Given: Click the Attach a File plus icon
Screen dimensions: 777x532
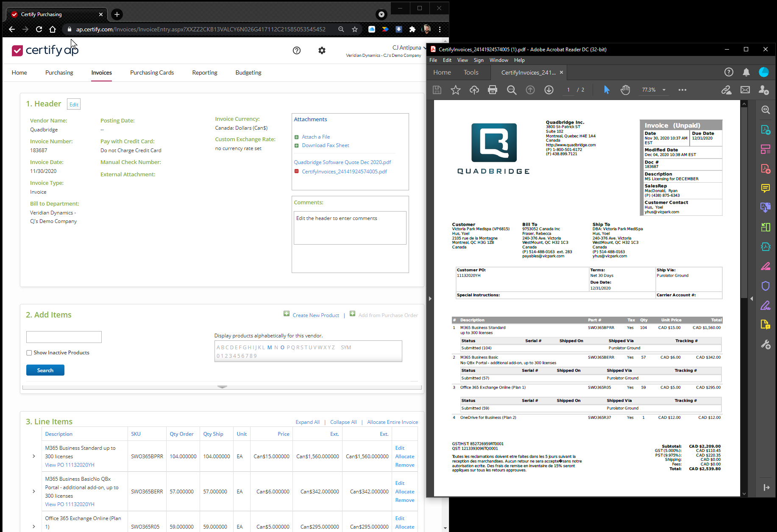Looking at the screenshot, I should [297, 137].
